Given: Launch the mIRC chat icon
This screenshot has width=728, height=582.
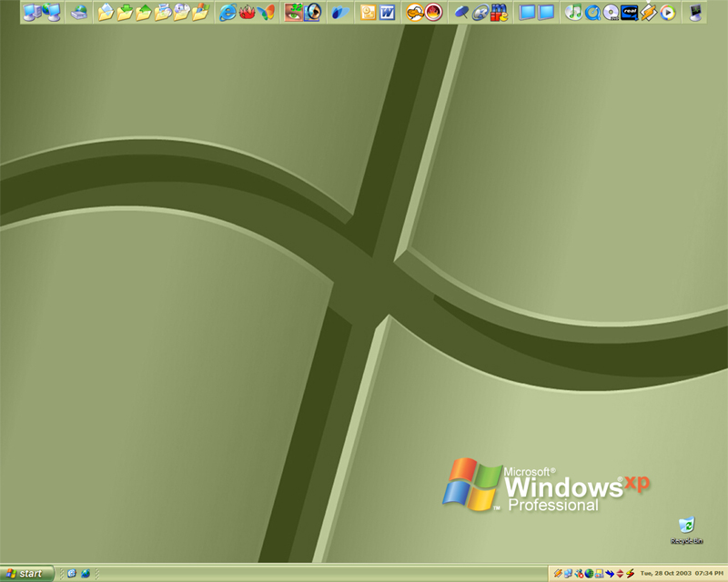Looking at the screenshot, I should click(x=499, y=12).
